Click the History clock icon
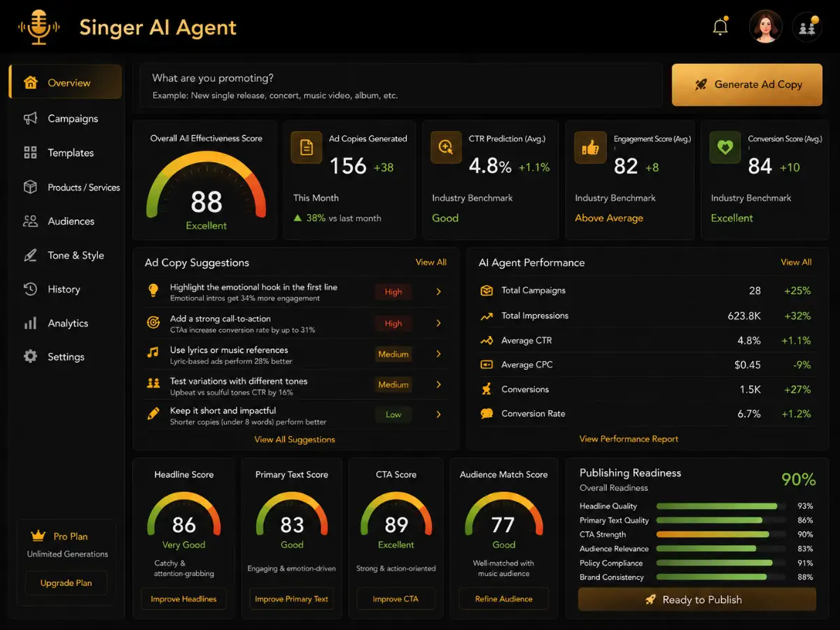840x630 pixels. click(x=30, y=289)
